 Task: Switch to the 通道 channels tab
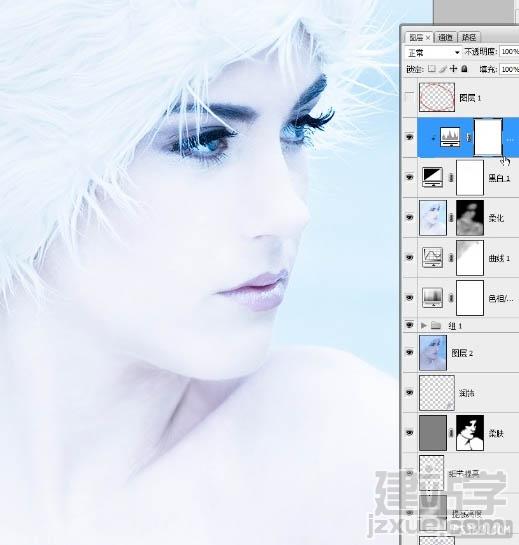[x=445, y=37]
